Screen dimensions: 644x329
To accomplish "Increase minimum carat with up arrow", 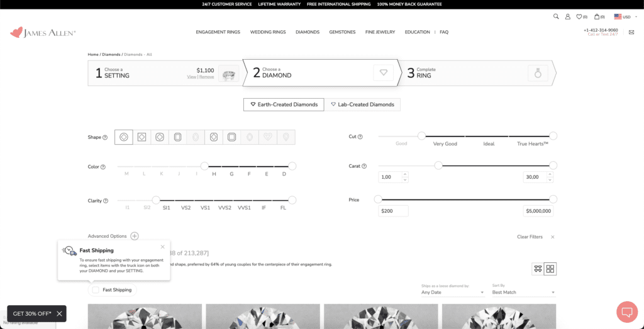I will pos(405,174).
